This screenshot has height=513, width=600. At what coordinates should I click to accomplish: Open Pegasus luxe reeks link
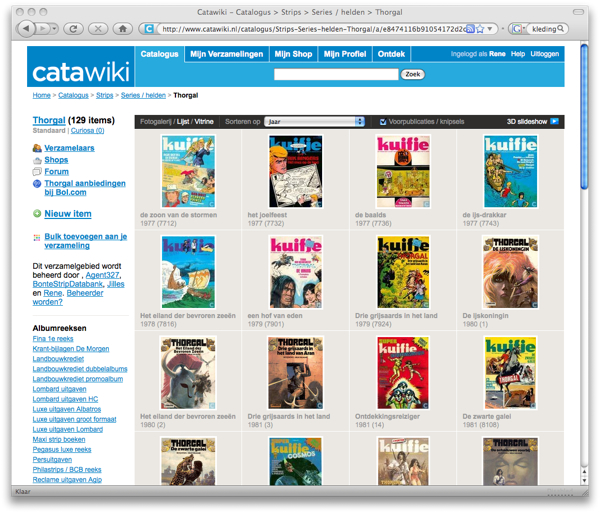coord(62,449)
